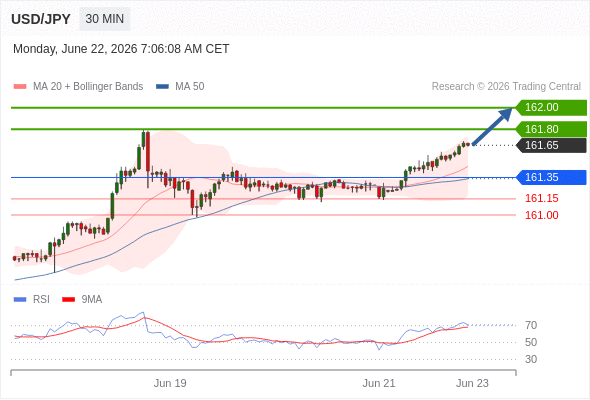Click the blue upward trend arrow
Viewport: 590px width, 400px height.
(x=492, y=126)
